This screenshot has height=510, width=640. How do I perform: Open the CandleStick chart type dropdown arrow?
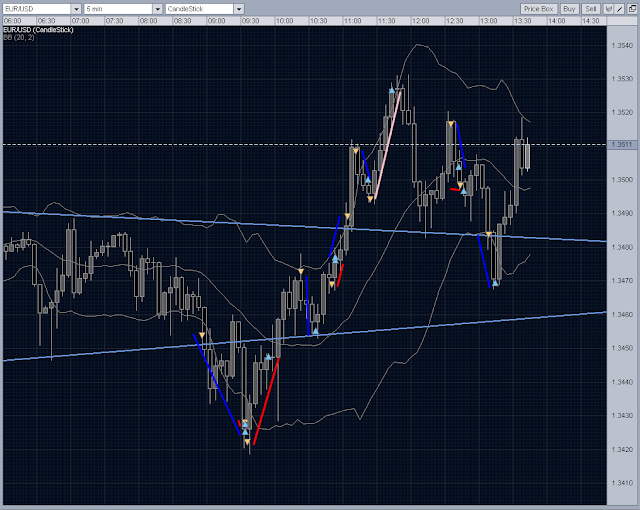click(239, 9)
